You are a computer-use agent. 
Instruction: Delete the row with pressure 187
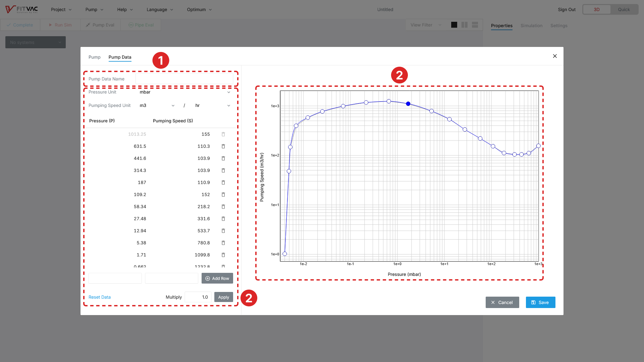pyautogui.click(x=223, y=183)
